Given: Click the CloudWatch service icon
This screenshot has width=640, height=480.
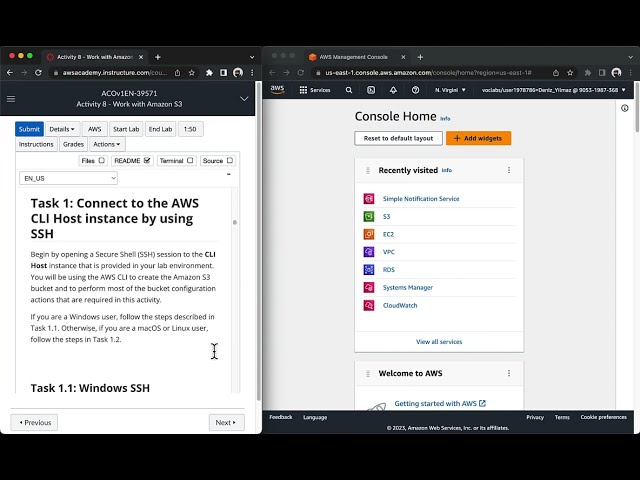Looking at the screenshot, I should pyautogui.click(x=369, y=305).
